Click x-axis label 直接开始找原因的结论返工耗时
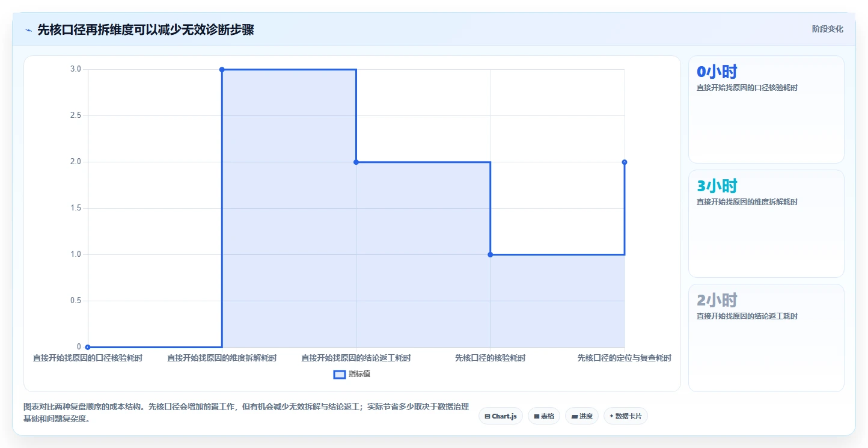Image resolution: width=868 pixels, height=448 pixels. pyautogui.click(x=356, y=358)
